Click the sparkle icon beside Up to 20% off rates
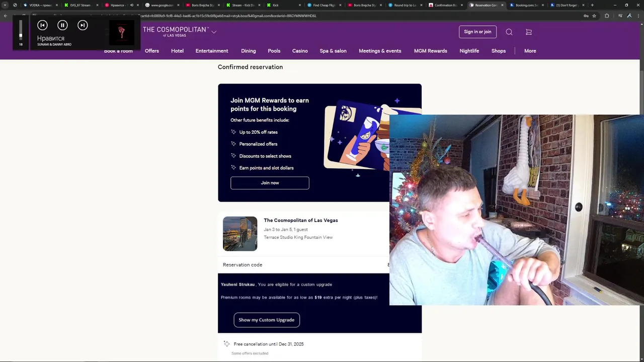Screen dimensions: 644x362 coord(233,132)
